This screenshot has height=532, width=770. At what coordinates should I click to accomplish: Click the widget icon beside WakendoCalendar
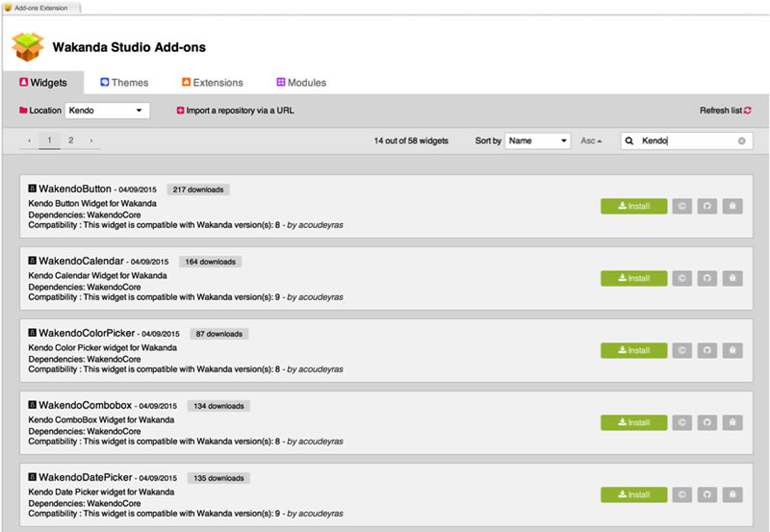click(33, 261)
